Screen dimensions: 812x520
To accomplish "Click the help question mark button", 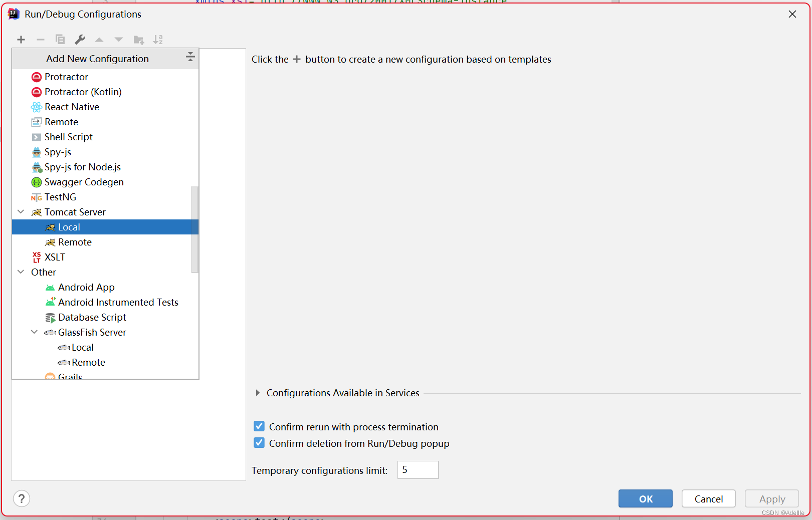I will pyautogui.click(x=22, y=498).
